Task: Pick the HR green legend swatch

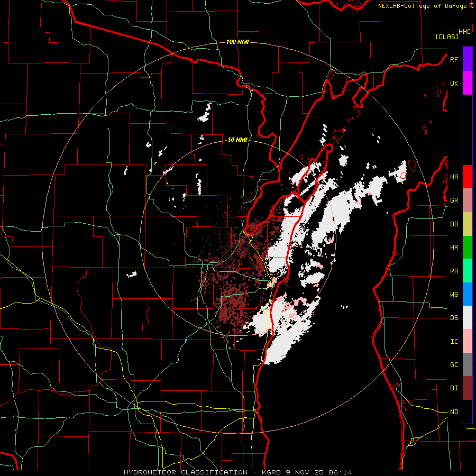Action: coord(467,247)
